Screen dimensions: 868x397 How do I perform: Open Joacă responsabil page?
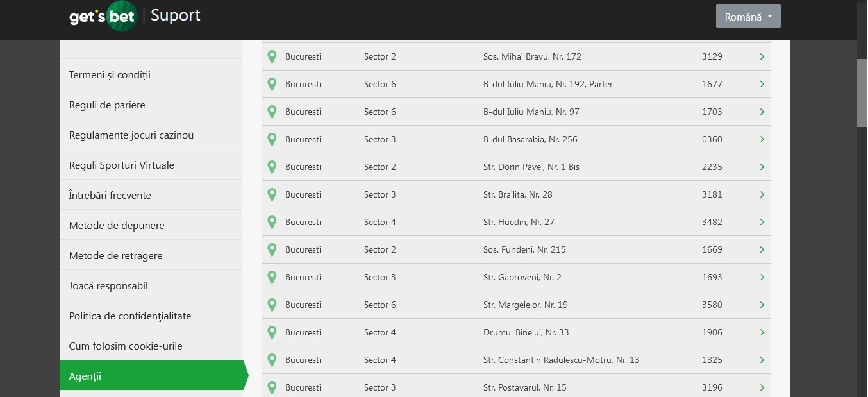coord(151,285)
